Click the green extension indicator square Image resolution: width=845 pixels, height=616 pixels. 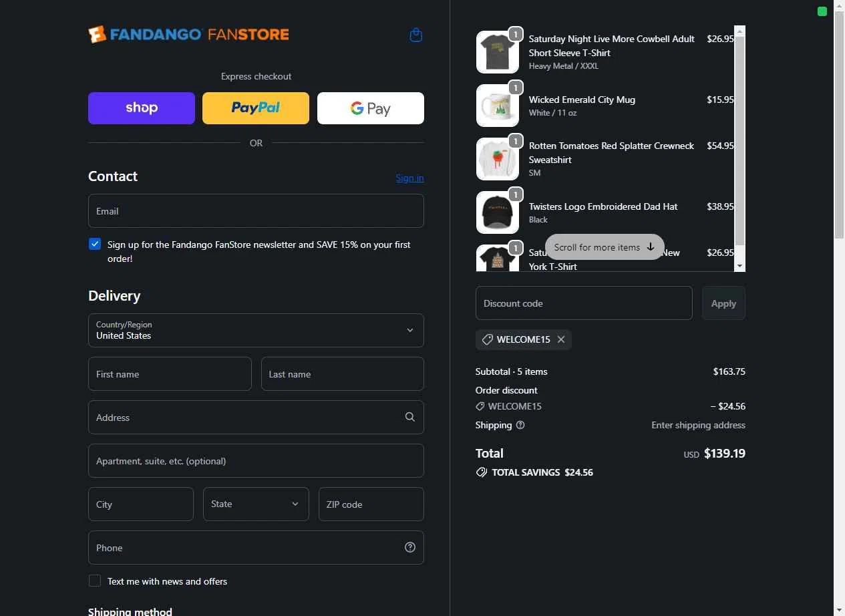pyautogui.click(x=822, y=11)
